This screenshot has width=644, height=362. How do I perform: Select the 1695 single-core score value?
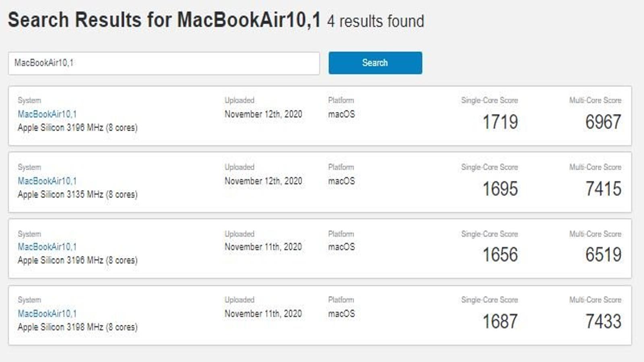pos(500,189)
